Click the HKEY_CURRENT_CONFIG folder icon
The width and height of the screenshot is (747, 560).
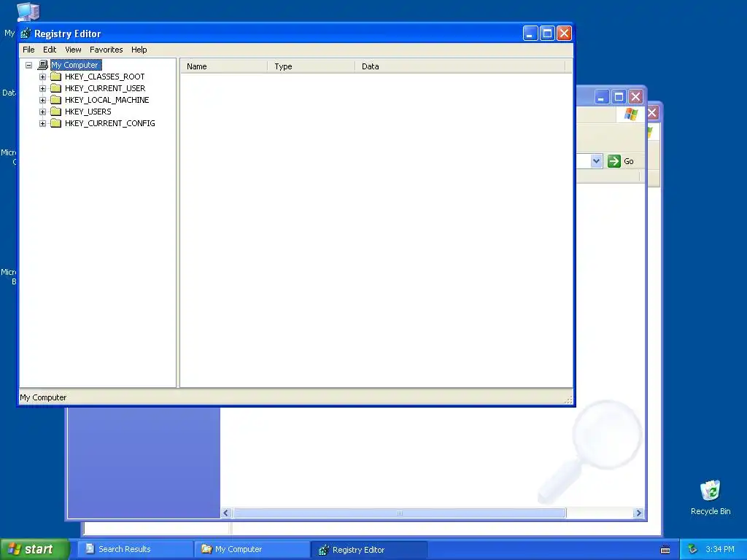[x=56, y=122]
